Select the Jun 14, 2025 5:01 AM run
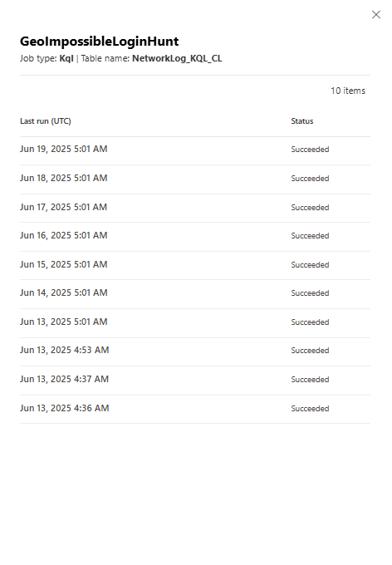392x565 pixels. 195,294
